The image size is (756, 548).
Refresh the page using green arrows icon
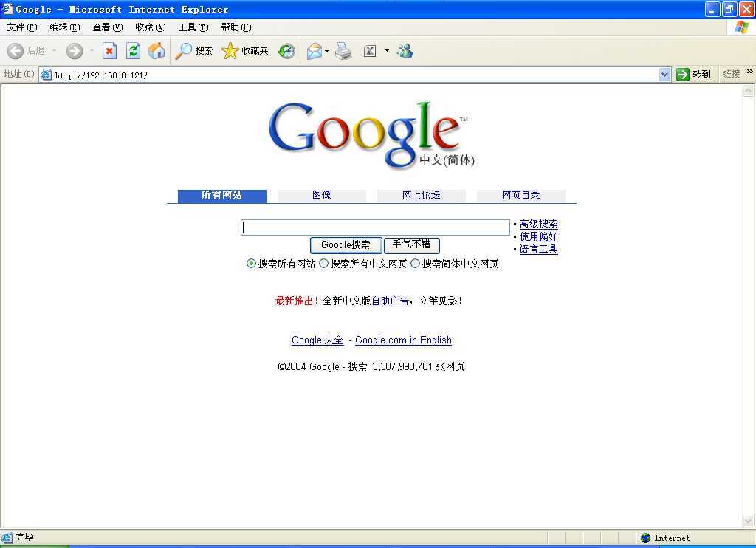pos(133,51)
